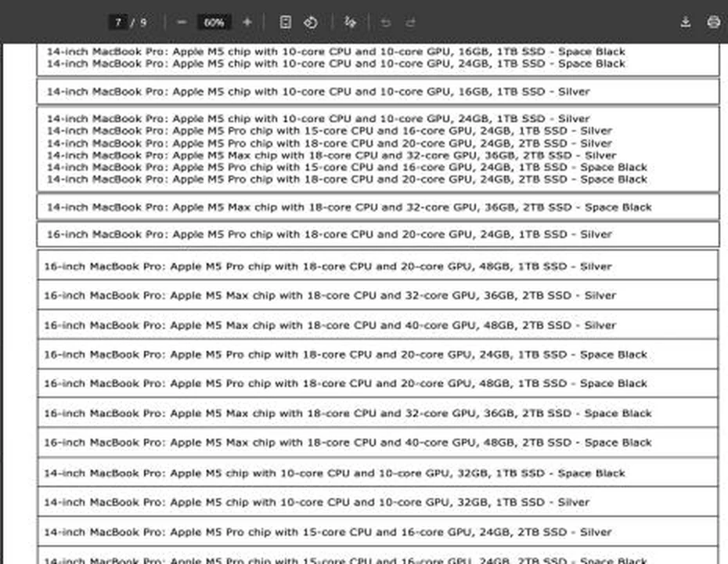
Task: Rotate the document counterclockwise
Action: tap(311, 22)
